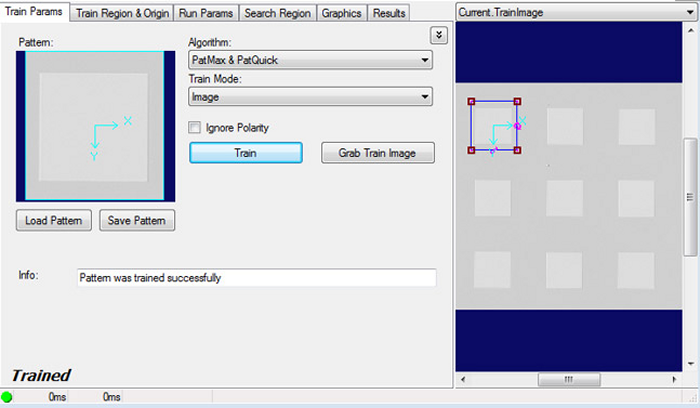
Task: Go to the Results tab
Action: pyautogui.click(x=389, y=13)
